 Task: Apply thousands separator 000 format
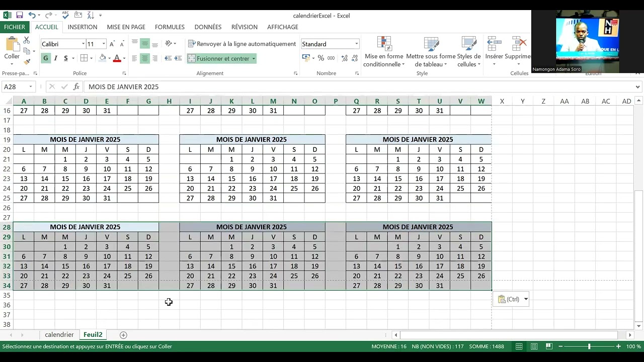pos(331,58)
